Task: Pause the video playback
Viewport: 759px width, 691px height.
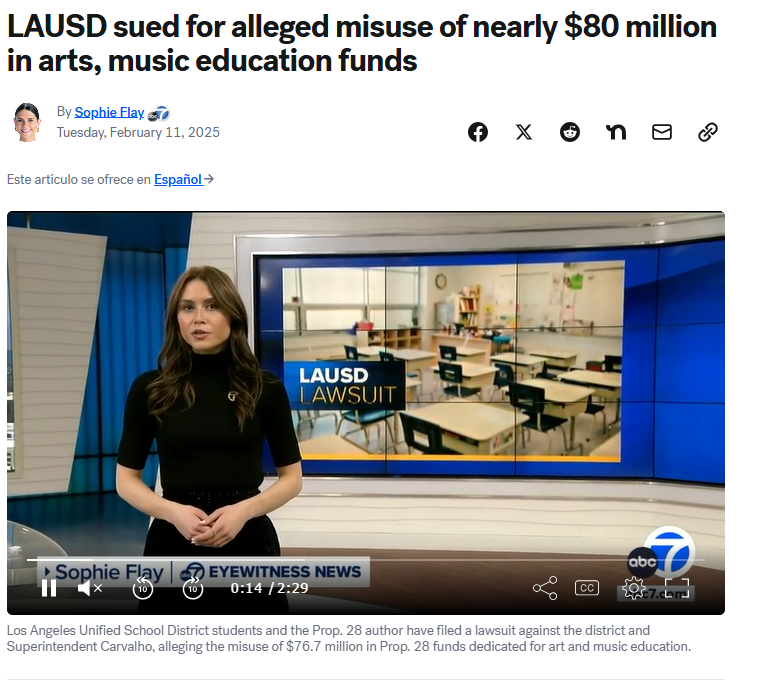Action: [49, 588]
